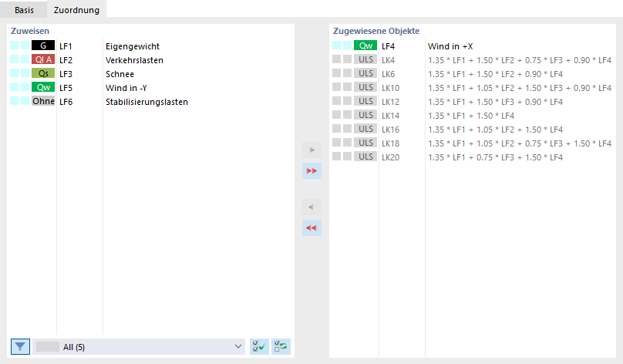
Task: Click the black G category badge
Action: pos(43,45)
